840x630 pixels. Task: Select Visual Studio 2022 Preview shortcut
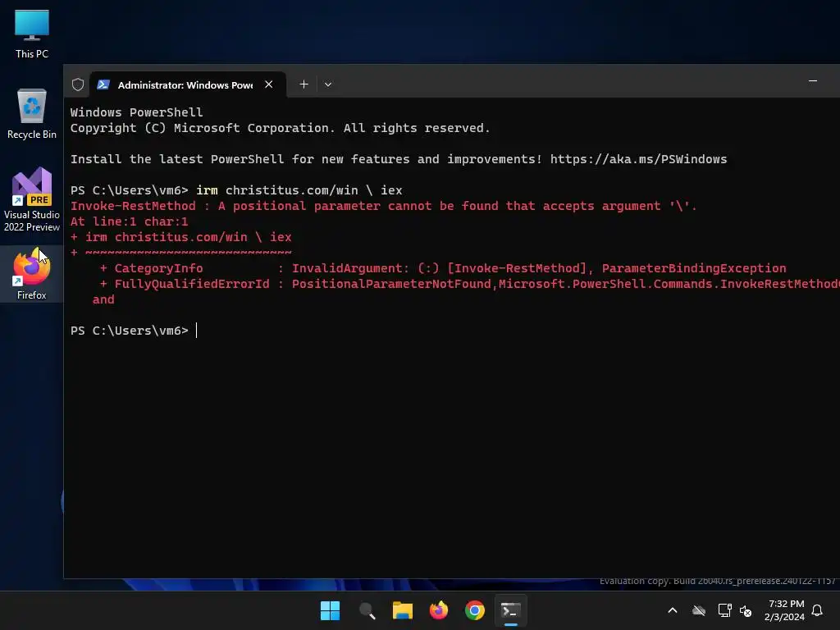(32, 199)
